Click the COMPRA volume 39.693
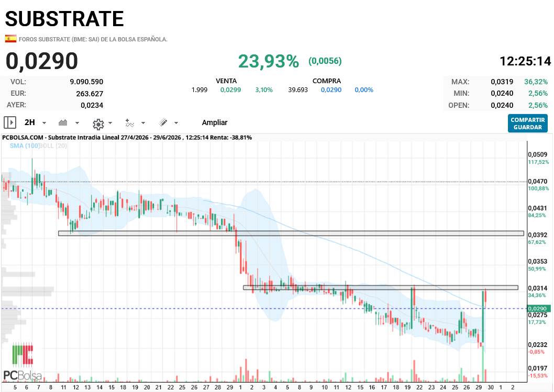This screenshot has width=554, height=392. pyautogui.click(x=298, y=89)
